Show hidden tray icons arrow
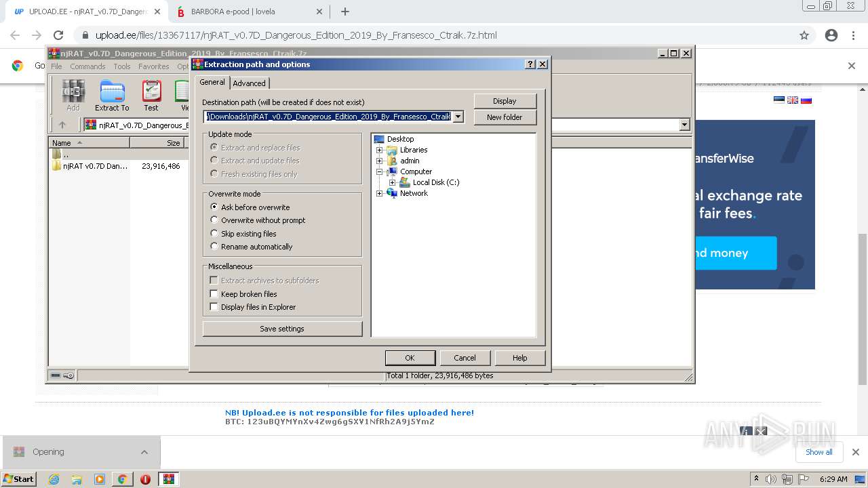Viewport: 868px width, 488px height. 756,479
